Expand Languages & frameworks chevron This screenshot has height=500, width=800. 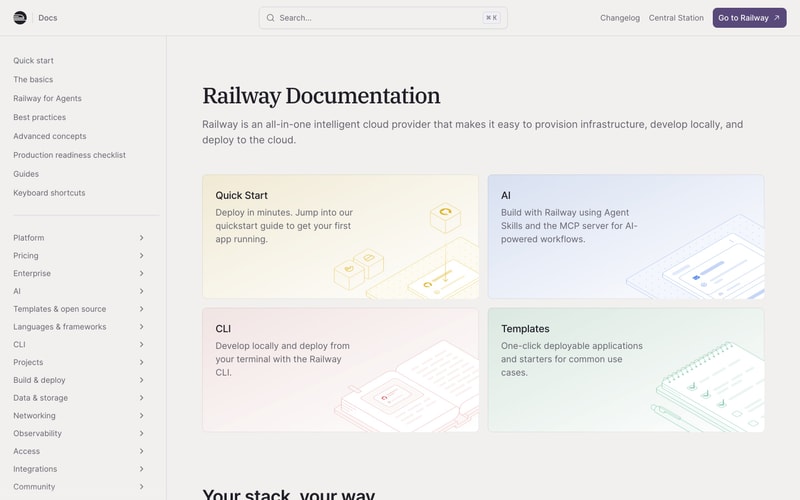tap(141, 327)
